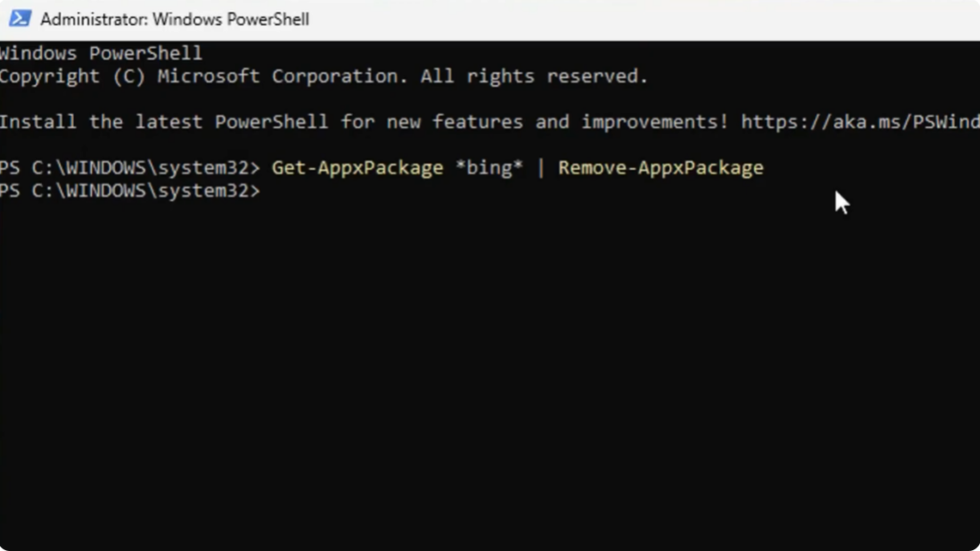Click "Install the latest PowerShell" text

163,121
